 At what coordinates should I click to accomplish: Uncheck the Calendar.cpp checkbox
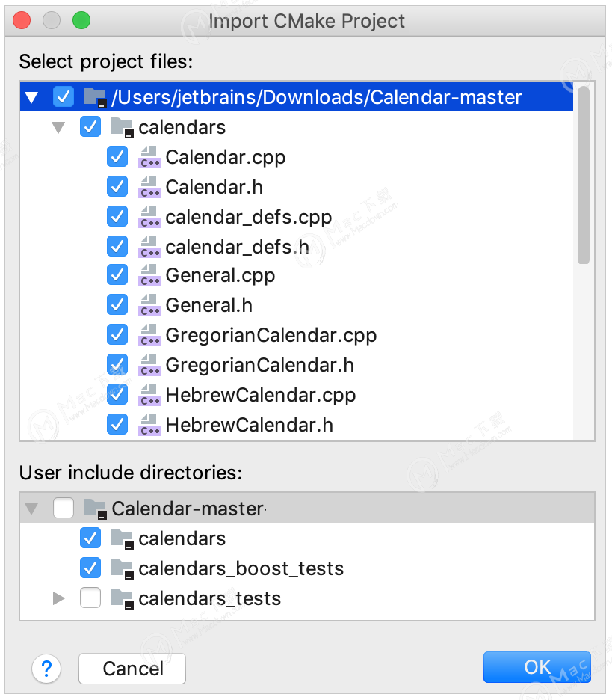click(117, 157)
